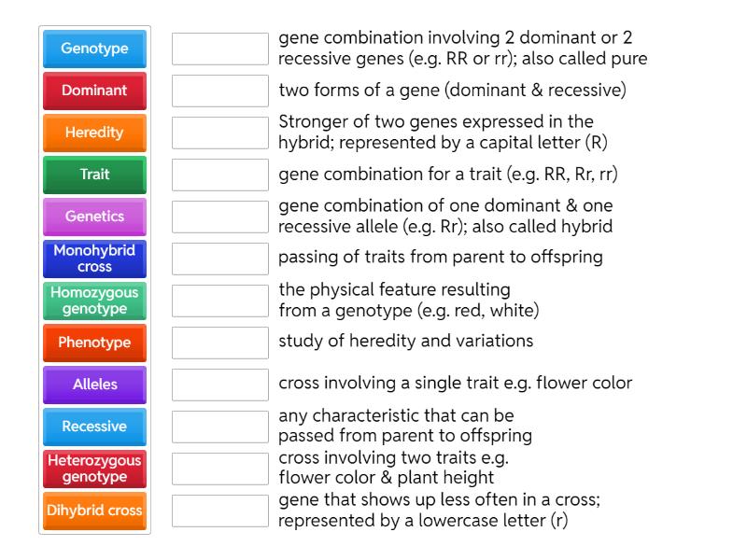Click the answer box beside two traits cross definition
This screenshot has height=560, width=747.
(x=219, y=469)
